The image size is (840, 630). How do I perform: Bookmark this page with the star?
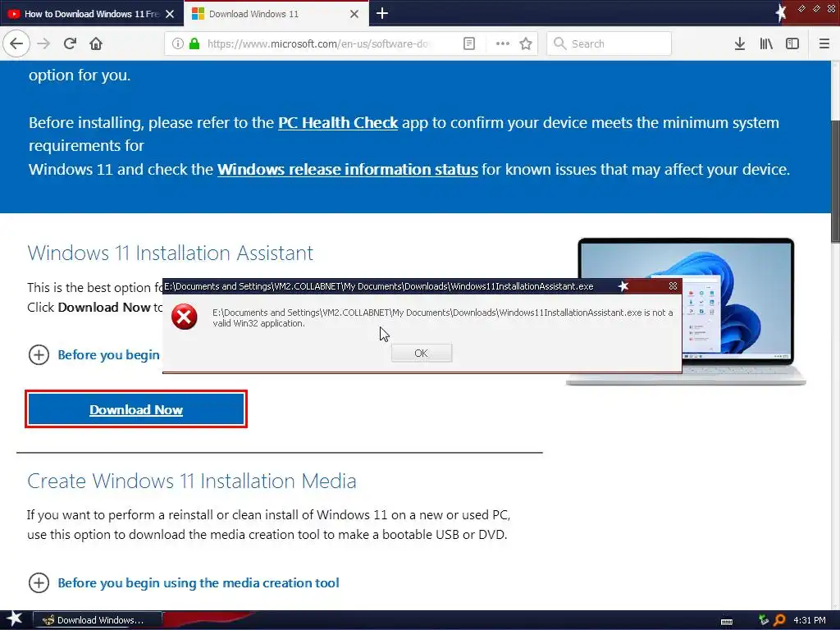tap(526, 43)
